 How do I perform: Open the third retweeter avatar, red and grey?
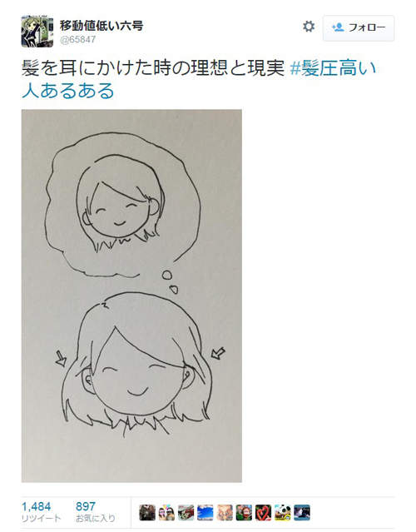(186, 512)
